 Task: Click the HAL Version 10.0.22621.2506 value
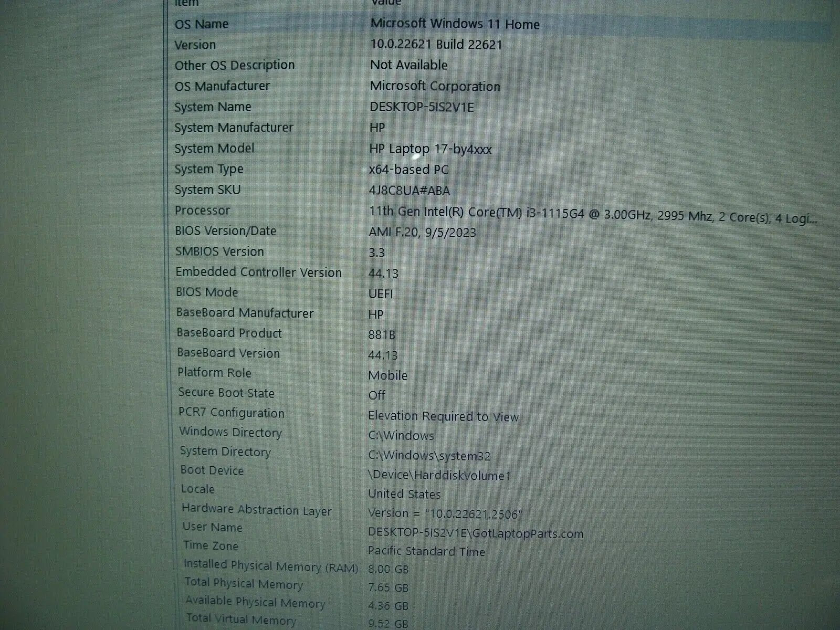(445, 513)
